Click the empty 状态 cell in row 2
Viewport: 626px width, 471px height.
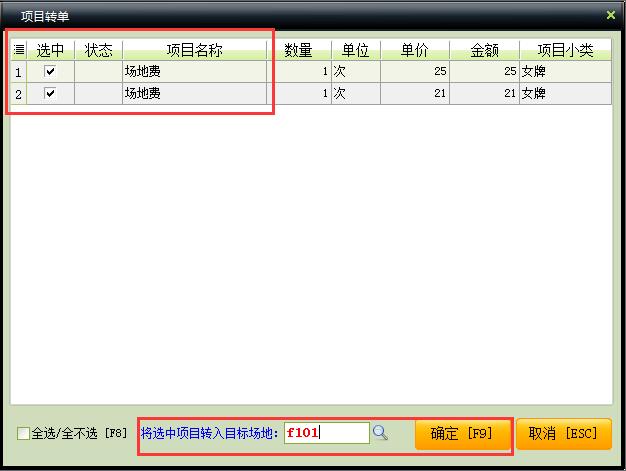pos(98,93)
